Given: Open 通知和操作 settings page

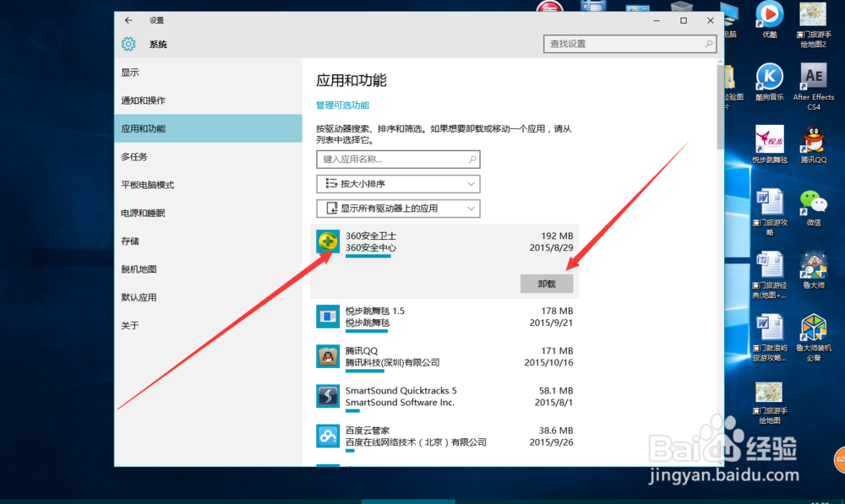Looking at the screenshot, I should tap(208, 100).
